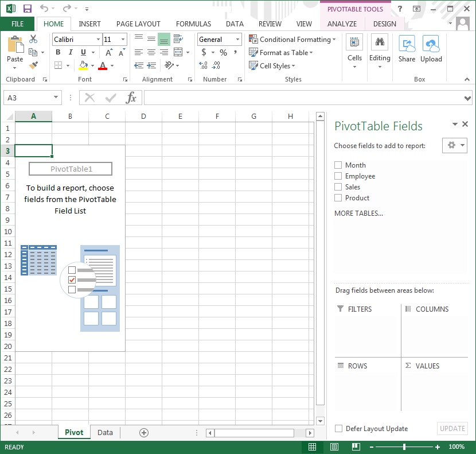Click the Increase Decimal icon
This screenshot has height=454, width=476.
coord(203,65)
